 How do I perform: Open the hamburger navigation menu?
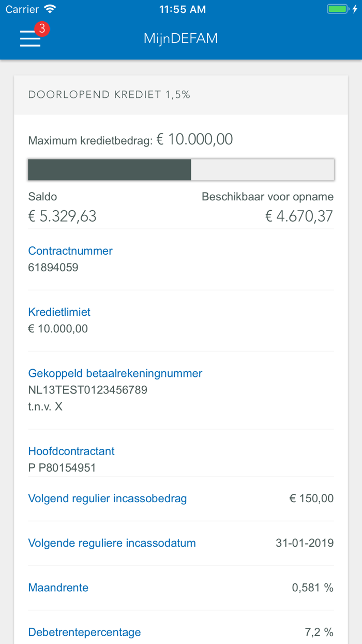pos(30,38)
